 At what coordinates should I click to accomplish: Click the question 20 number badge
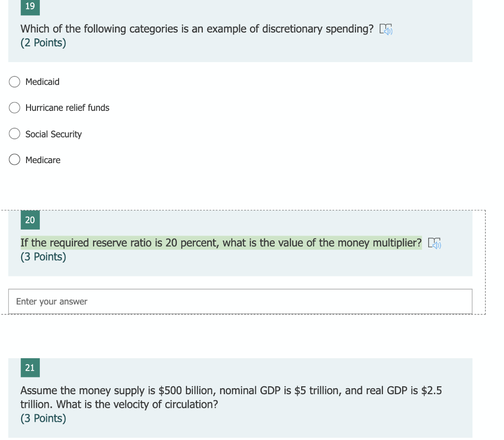pos(30,220)
